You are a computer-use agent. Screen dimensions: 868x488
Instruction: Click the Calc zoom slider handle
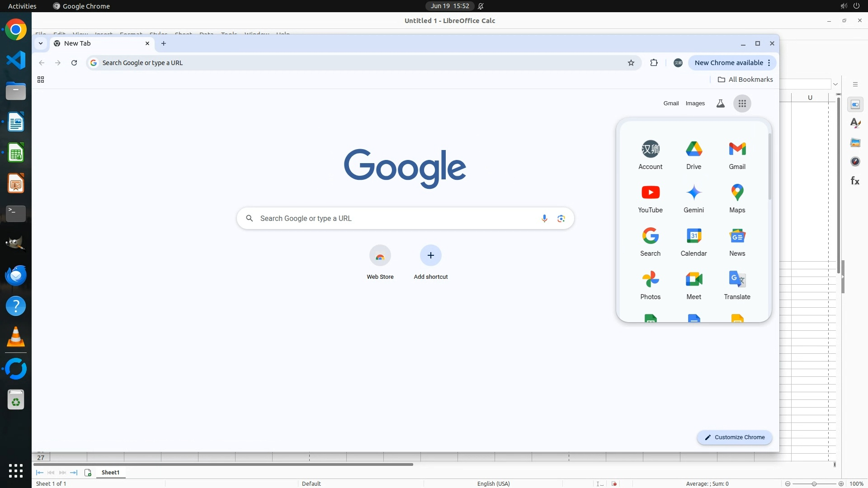814,484
